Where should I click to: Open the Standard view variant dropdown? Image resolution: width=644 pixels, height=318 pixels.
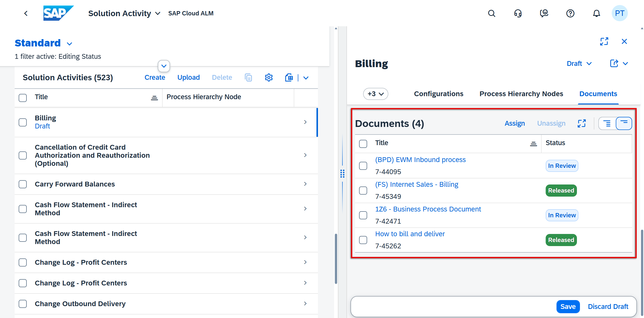69,44
